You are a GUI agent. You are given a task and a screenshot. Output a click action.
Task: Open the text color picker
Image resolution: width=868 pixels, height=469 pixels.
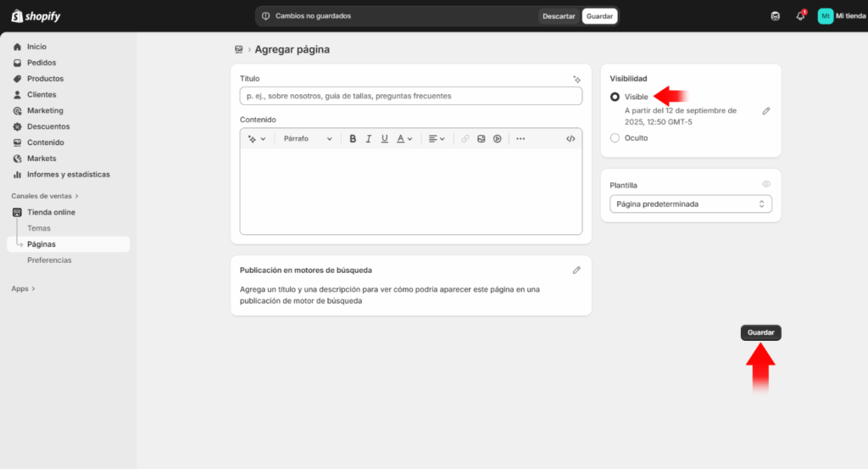[404, 138]
